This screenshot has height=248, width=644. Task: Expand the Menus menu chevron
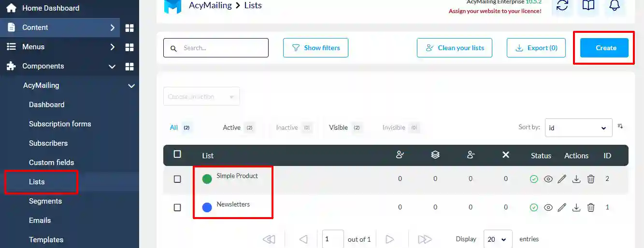(x=112, y=47)
